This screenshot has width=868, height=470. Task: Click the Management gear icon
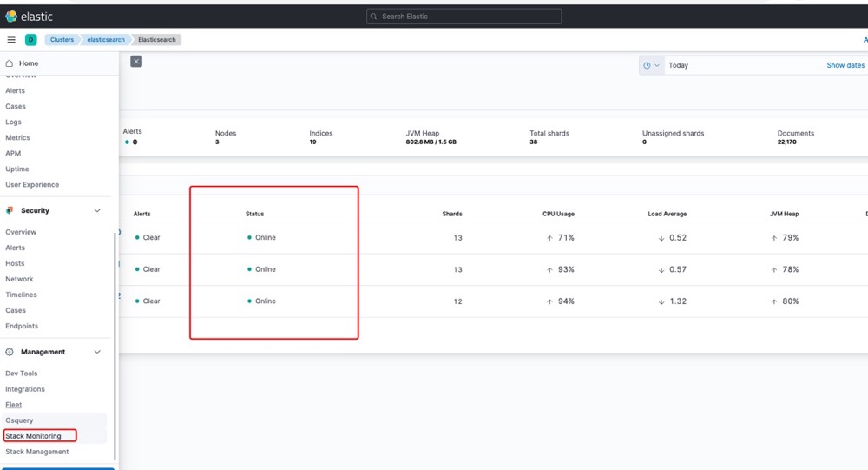coord(10,352)
